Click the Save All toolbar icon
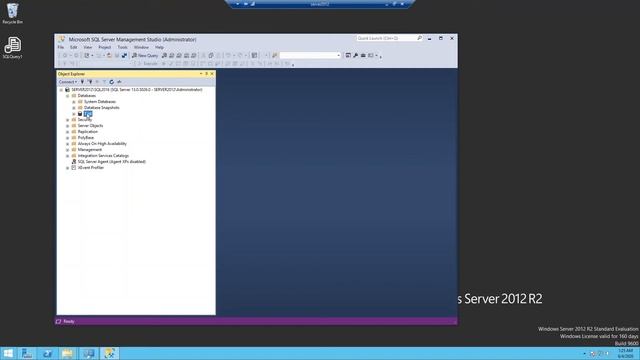This screenshot has height=360, width=640. tap(124, 55)
